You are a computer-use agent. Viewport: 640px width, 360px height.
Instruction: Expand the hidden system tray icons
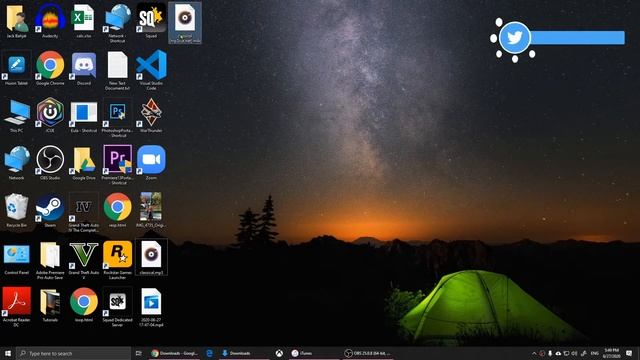(x=534, y=353)
